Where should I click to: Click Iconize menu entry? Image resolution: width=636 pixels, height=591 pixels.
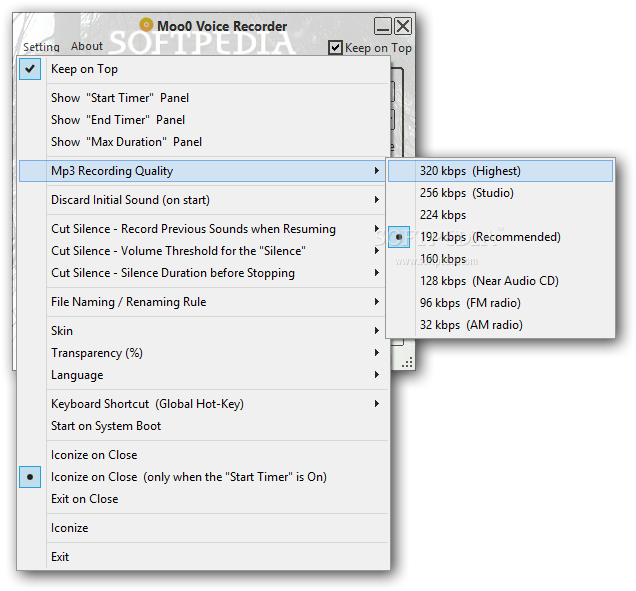pyautogui.click(x=204, y=528)
